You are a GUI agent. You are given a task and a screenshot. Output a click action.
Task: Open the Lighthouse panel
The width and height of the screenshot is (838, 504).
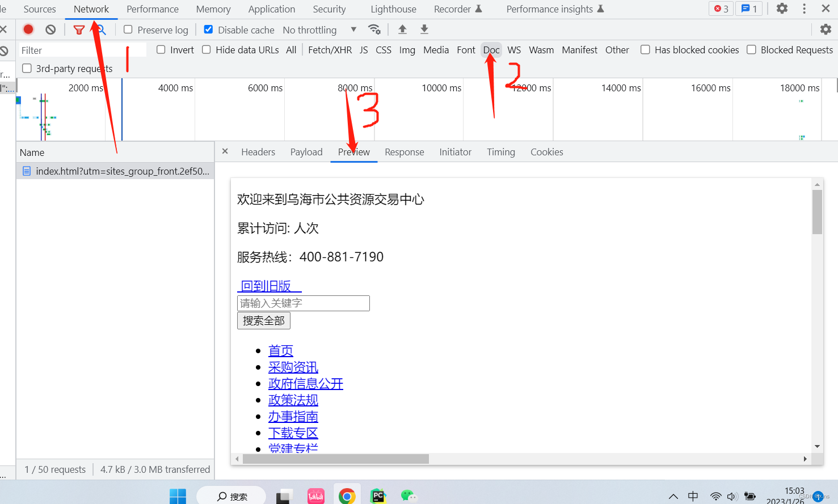coord(393,9)
